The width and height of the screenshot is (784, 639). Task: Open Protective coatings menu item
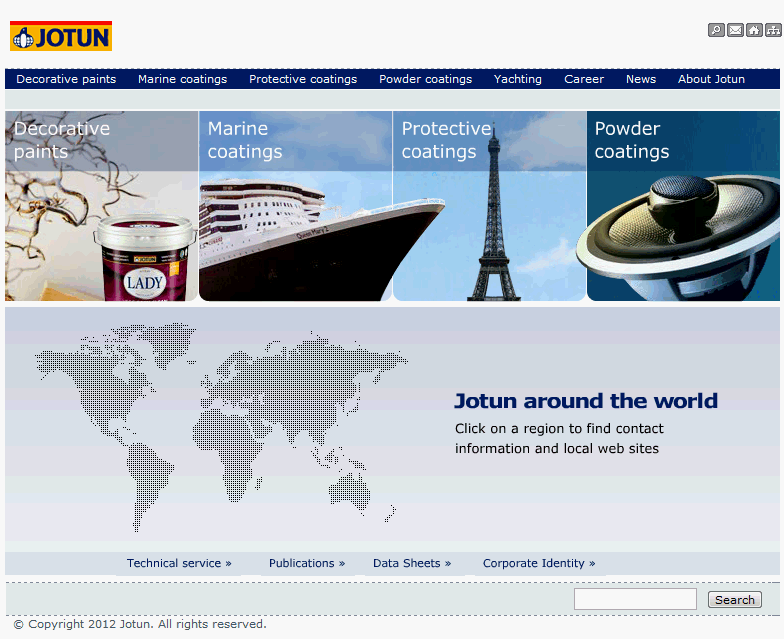pyautogui.click(x=303, y=79)
